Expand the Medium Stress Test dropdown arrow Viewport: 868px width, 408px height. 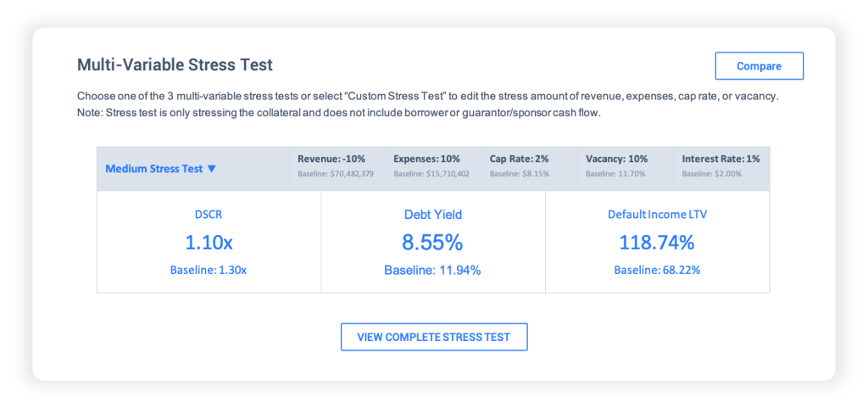[x=211, y=169]
